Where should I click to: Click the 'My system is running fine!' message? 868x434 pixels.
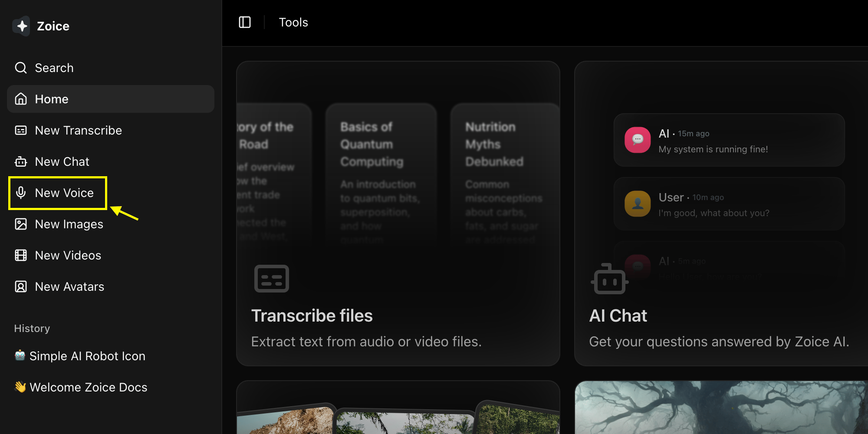713,149
